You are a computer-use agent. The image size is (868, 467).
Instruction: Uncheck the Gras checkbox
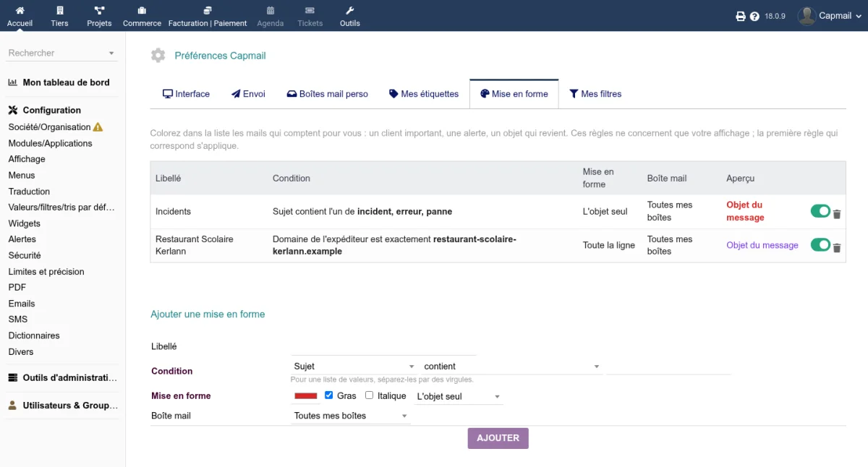[329, 395]
